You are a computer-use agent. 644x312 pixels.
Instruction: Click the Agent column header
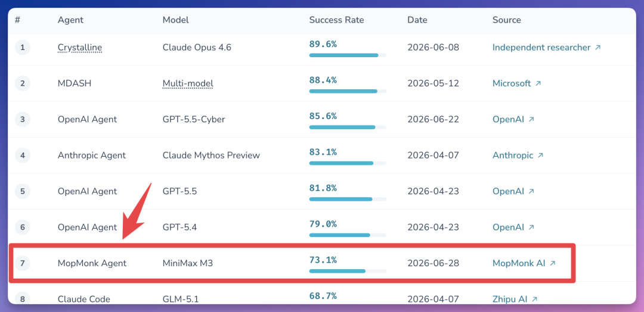click(x=70, y=20)
